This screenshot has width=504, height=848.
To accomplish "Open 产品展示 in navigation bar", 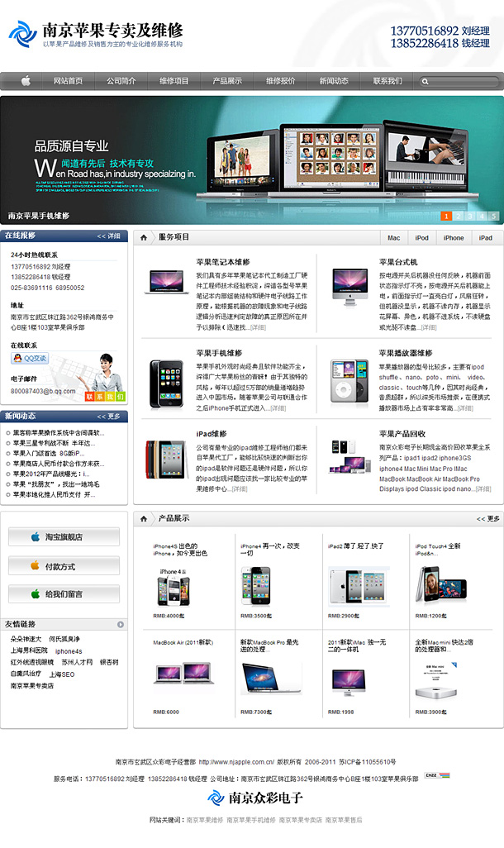I will click(x=227, y=81).
